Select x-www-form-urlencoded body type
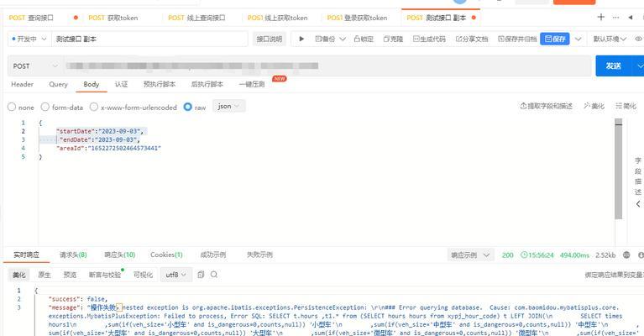 point(94,108)
